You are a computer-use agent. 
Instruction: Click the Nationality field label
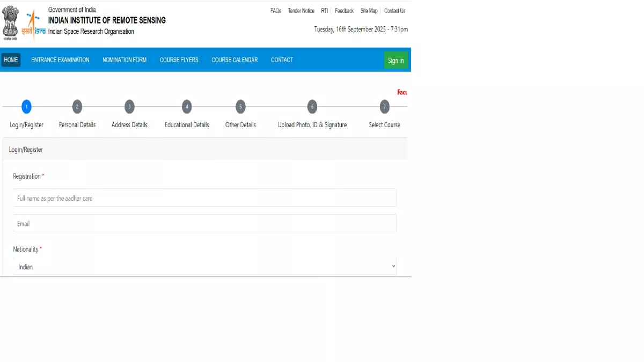point(26,249)
